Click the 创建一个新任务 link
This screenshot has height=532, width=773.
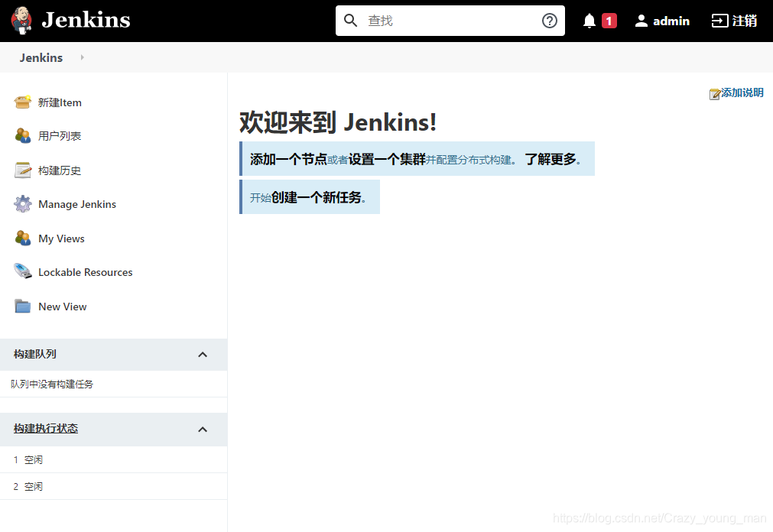click(x=317, y=197)
